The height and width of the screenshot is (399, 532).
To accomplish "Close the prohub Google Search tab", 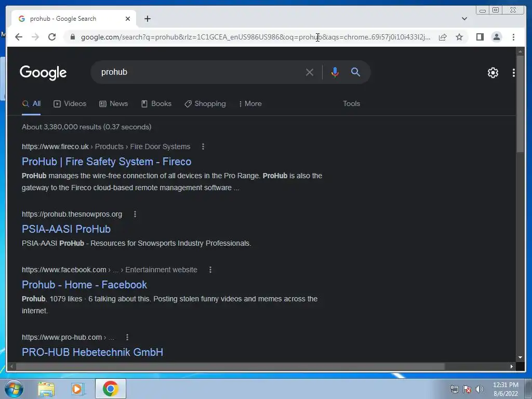I will (x=128, y=19).
